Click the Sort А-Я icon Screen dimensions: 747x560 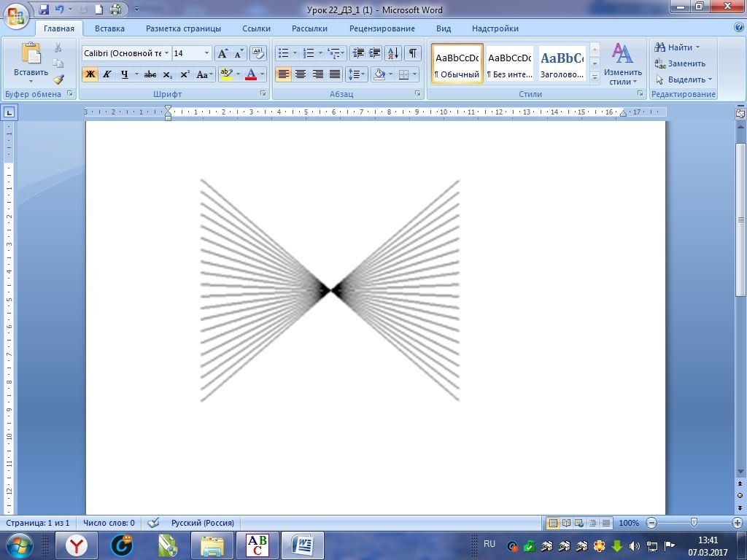(392, 53)
